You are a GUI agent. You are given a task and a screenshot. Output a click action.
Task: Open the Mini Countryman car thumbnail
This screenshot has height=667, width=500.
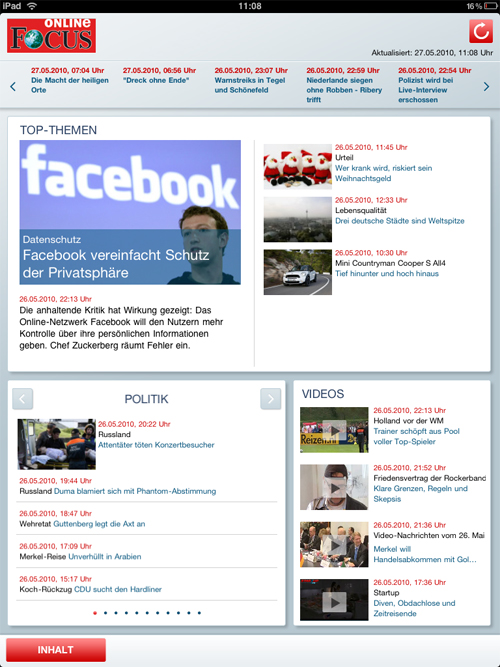297,272
